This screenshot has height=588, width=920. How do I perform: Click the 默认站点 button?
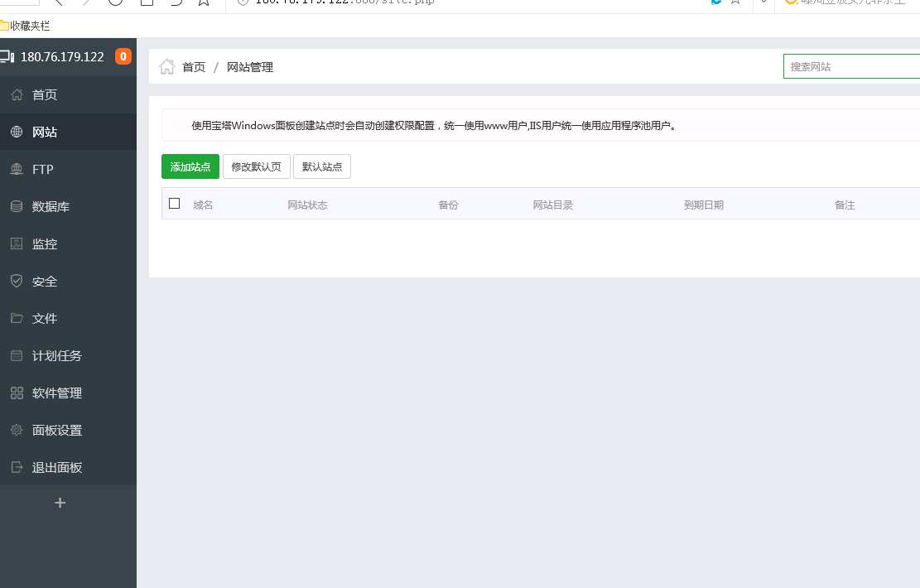click(322, 166)
